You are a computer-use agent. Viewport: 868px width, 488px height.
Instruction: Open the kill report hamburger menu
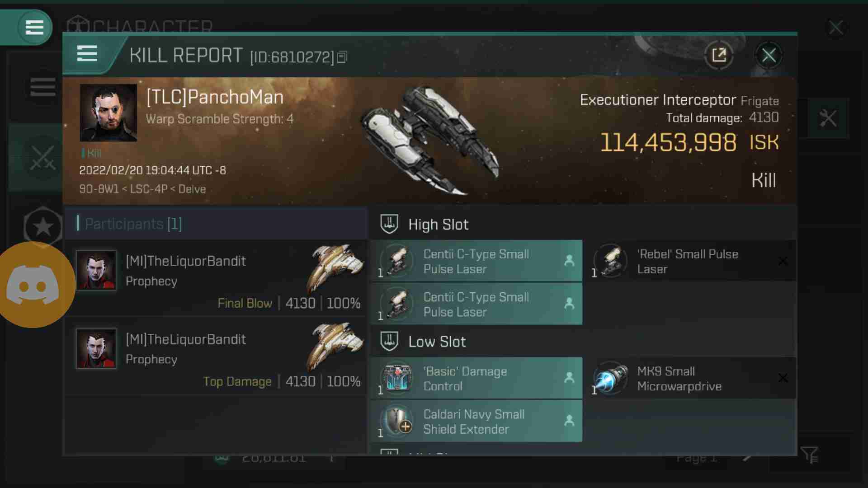pos(87,54)
